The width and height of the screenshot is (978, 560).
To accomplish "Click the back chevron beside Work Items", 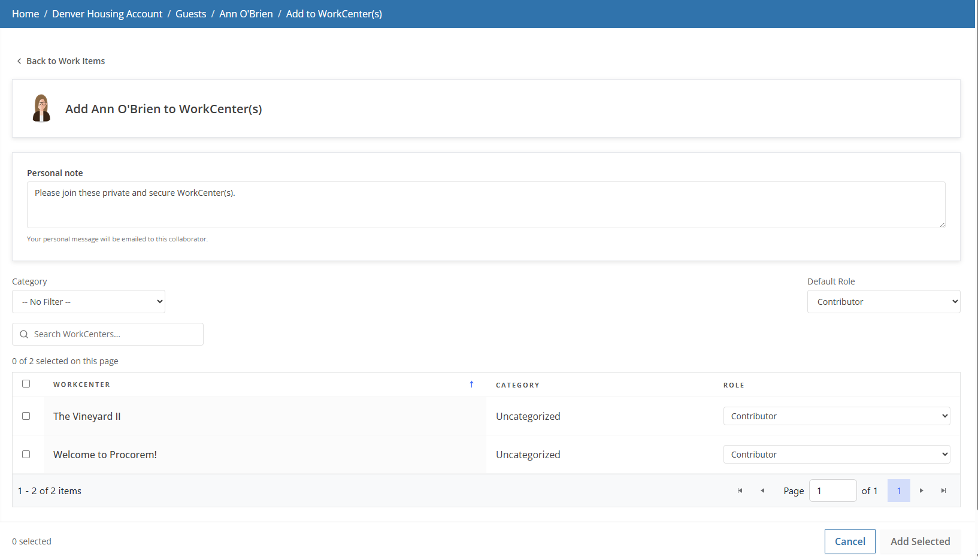I will tap(19, 61).
